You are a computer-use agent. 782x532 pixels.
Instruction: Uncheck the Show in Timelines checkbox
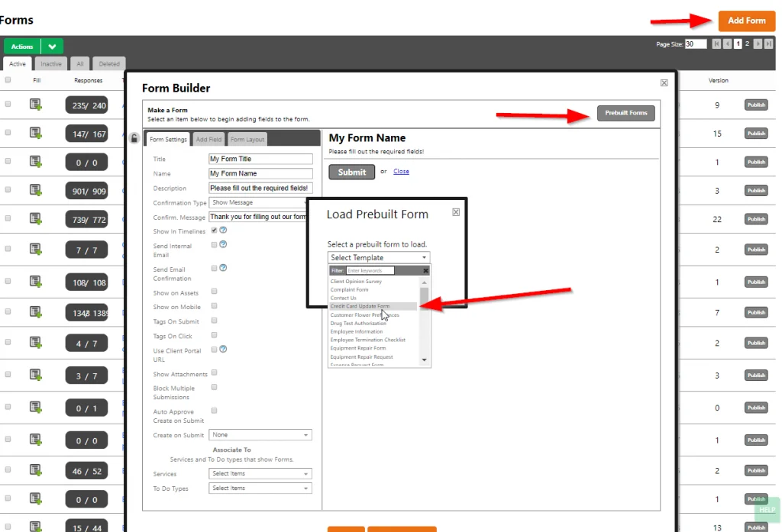(x=215, y=231)
